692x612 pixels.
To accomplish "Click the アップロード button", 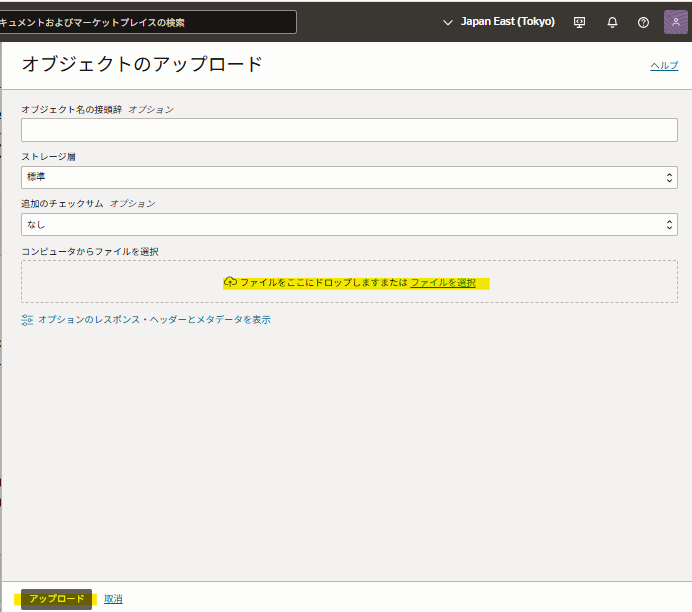I will click(x=56, y=599).
